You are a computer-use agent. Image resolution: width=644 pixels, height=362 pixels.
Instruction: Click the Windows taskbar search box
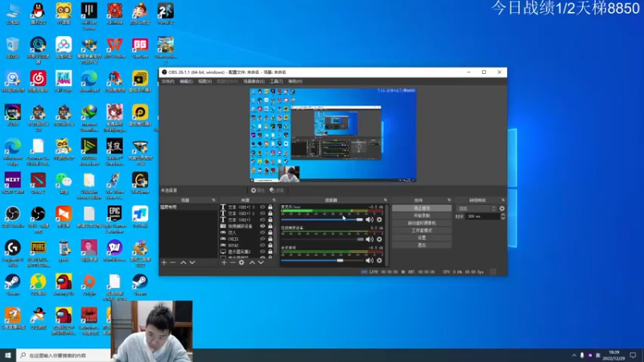click(x=64, y=356)
